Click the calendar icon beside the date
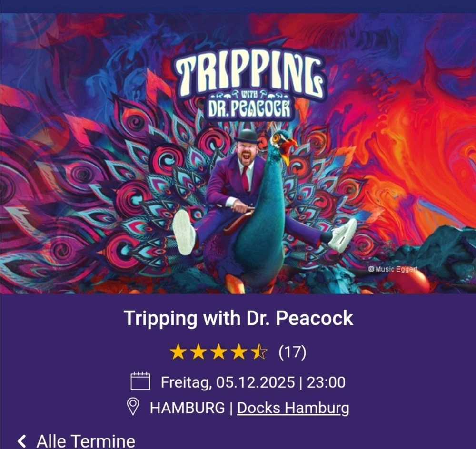 coord(140,381)
